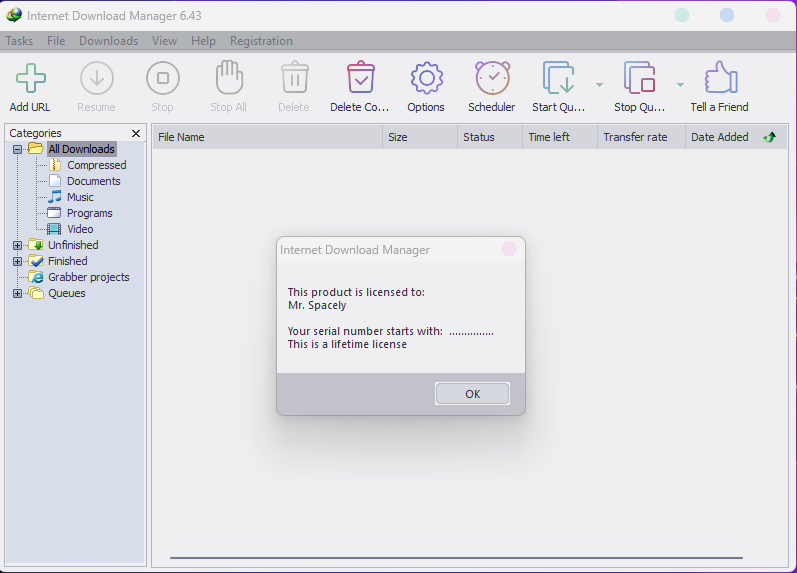Click the Add URL plus icon

click(30, 78)
